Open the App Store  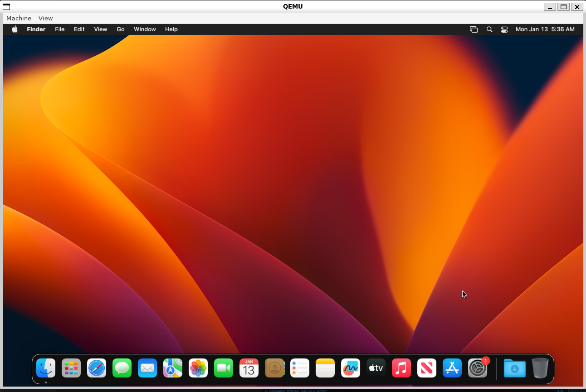(x=452, y=368)
